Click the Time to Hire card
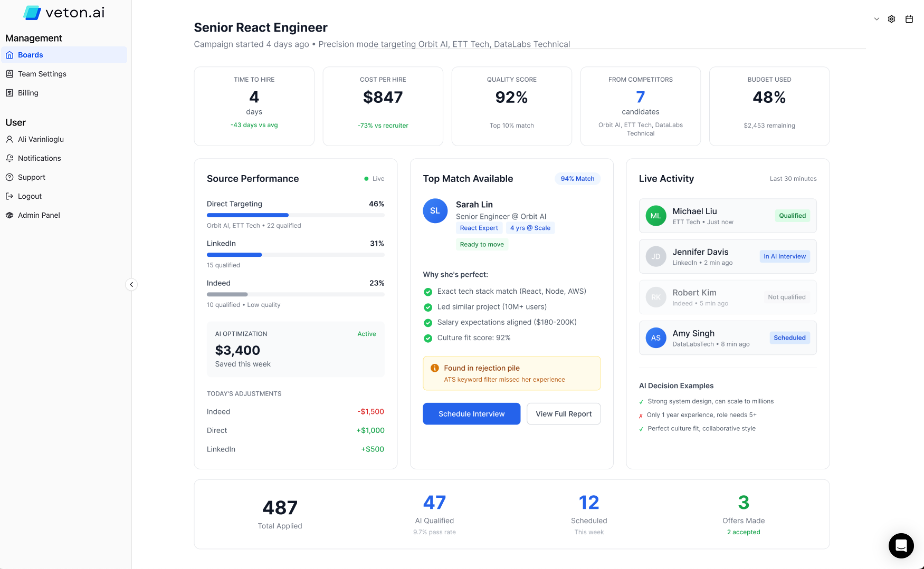This screenshot has height=569, width=924. [254, 106]
